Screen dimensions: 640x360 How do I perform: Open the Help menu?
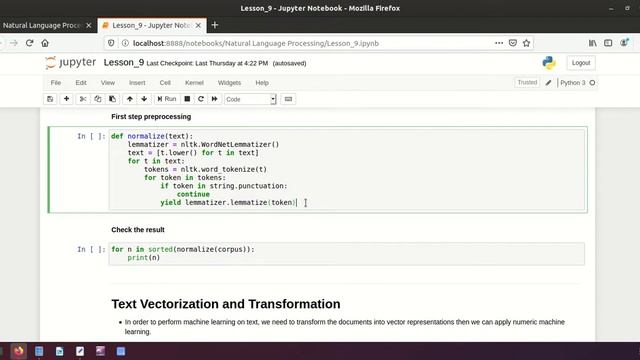point(262,82)
